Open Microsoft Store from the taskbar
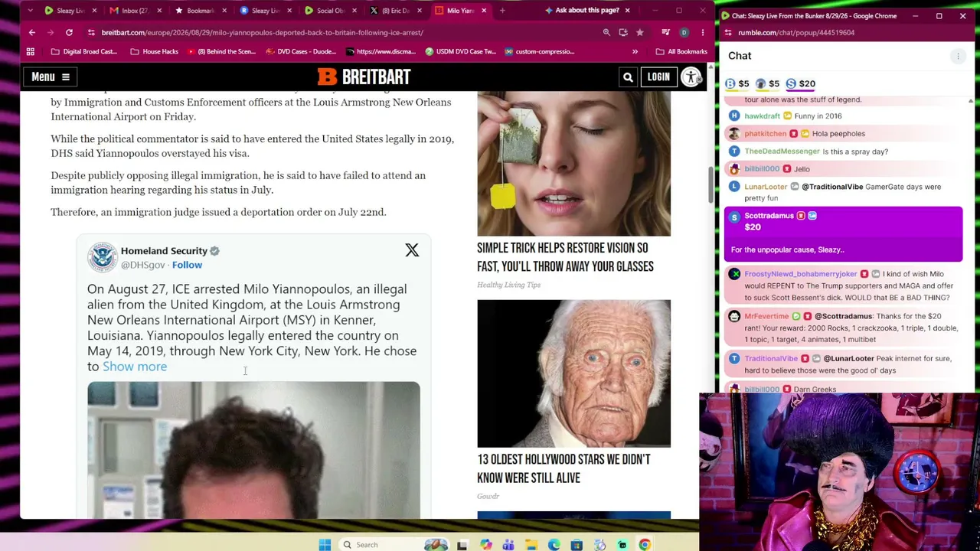The image size is (980, 551). [577, 545]
